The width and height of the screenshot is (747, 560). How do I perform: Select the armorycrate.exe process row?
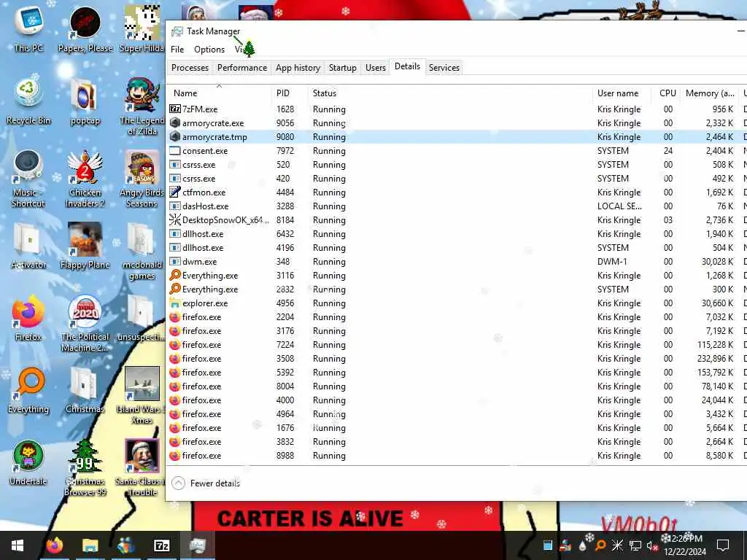(x=455, y=122)
